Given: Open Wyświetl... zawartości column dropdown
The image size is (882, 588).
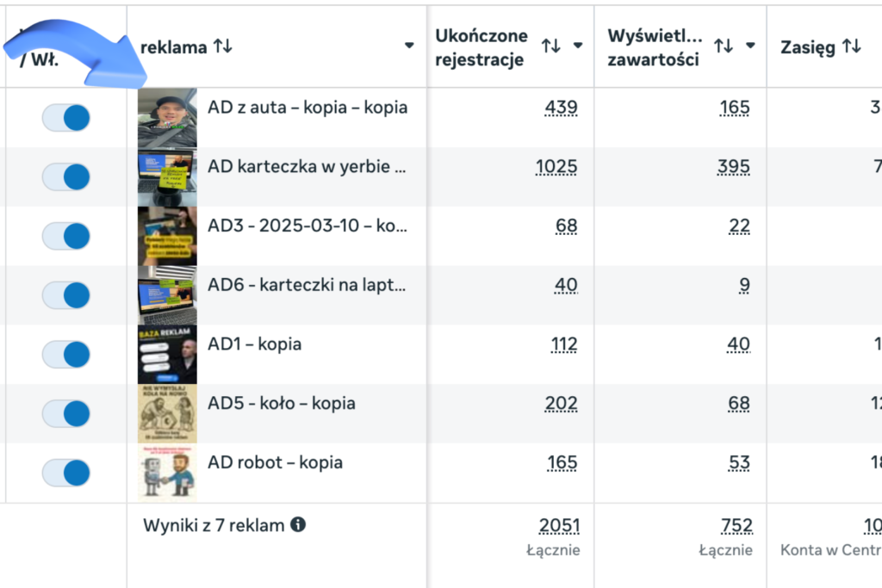Looking at the screenshot, I should pyautogui.click(x=750, y=46).
